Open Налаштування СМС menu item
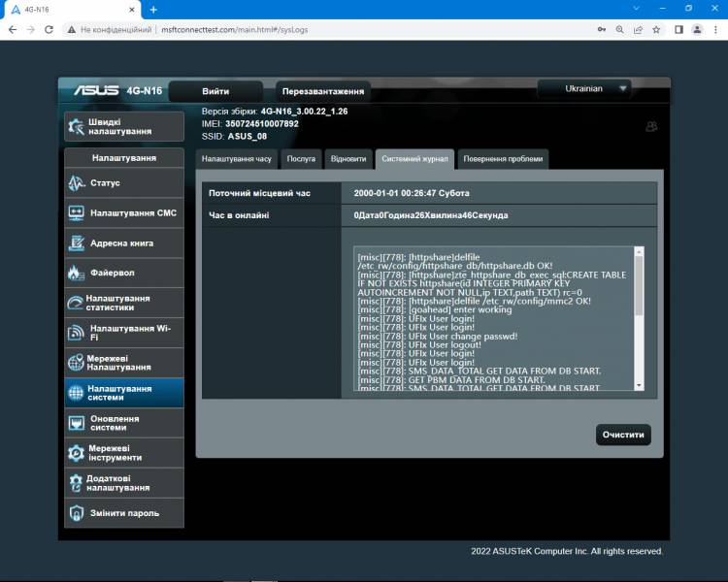Image resolution: width=728 pixels, height=582 pixels. (124, 213)
